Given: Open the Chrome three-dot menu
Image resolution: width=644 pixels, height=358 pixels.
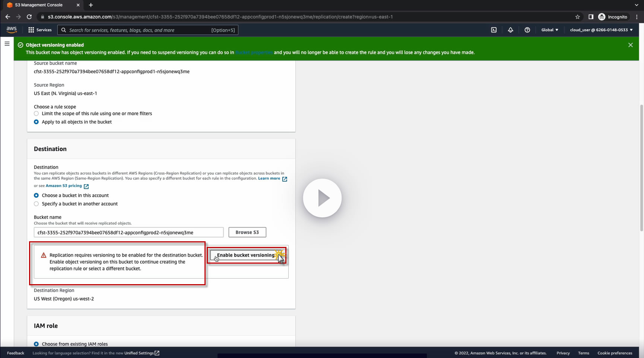Looking at the screenshot, I should [x=637, y=17].
